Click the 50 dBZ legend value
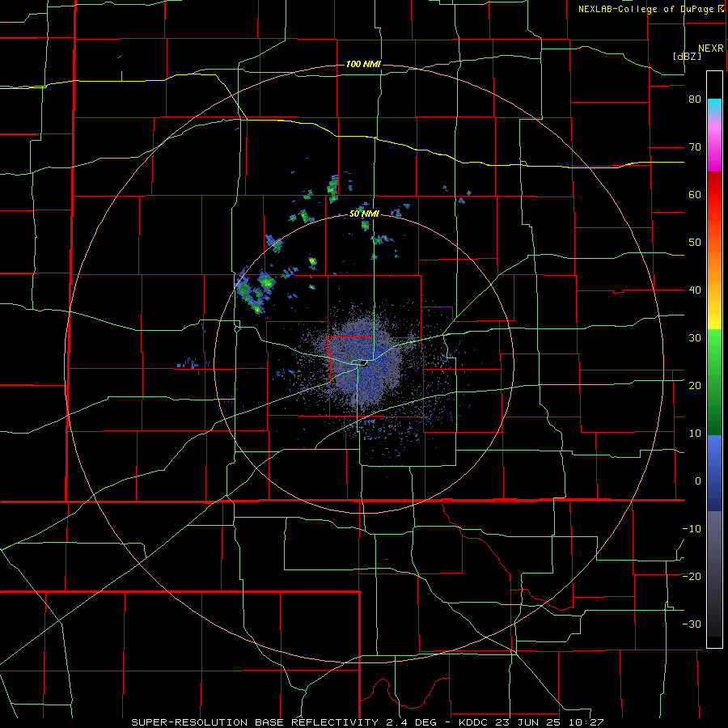Viewport: 728px width, 728px height. tap(695, 243)
